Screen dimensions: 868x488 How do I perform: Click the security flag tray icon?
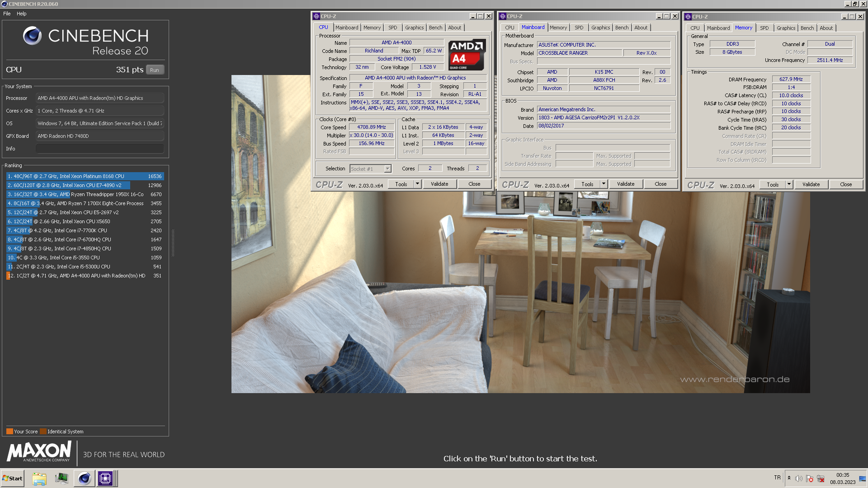tap(810, 479)
